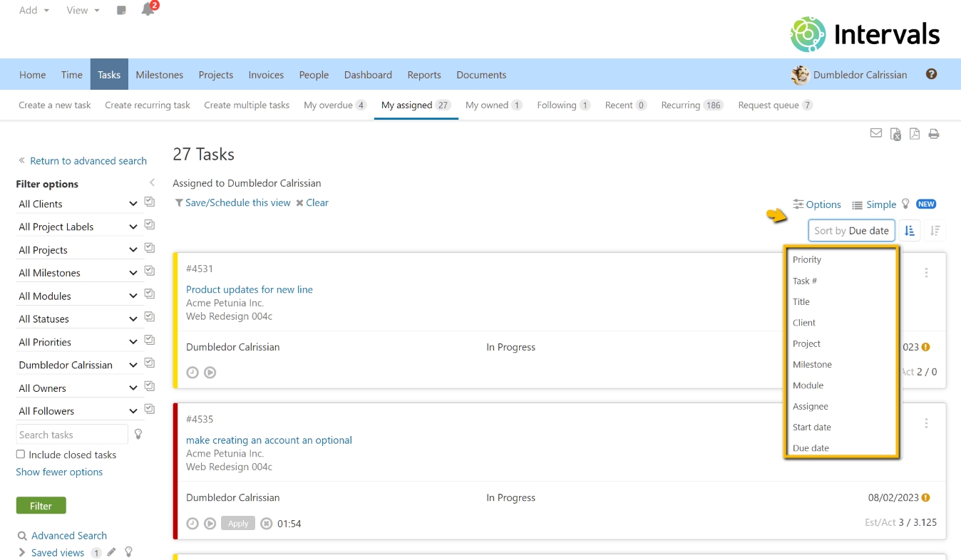The width and height of the screenshot is (961, 560).
Task: Start timer play icon on task #4531
Action: 210,373
